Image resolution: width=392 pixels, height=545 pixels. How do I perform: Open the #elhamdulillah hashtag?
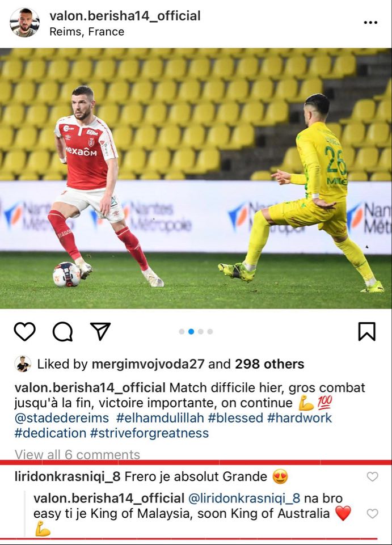(160, 418)
